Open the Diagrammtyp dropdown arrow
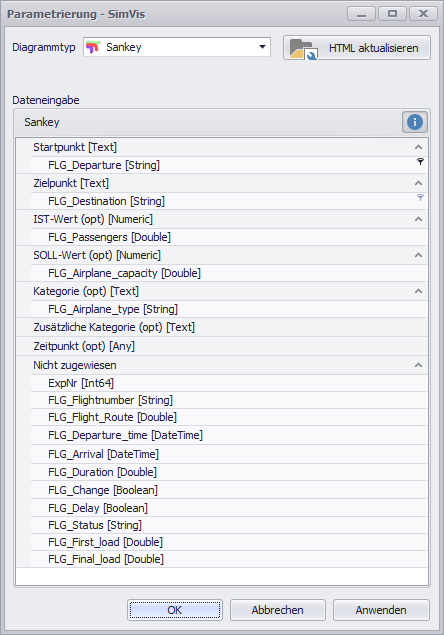Viewport: 444px width, 635px height. (262, 47)
